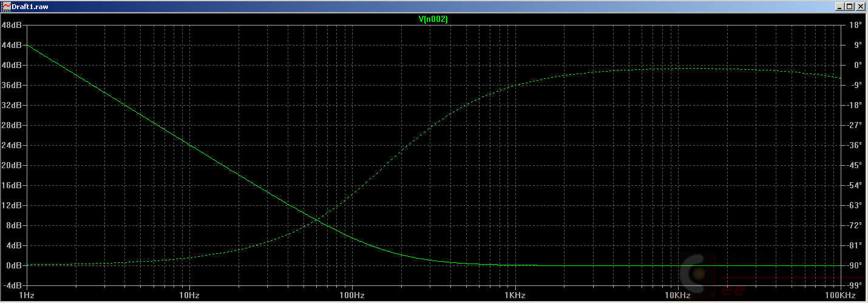Image resolution: width=868 pixels, height=303 pixels.
Task: Click the -27° phase axis label
Action: point(855,125)
